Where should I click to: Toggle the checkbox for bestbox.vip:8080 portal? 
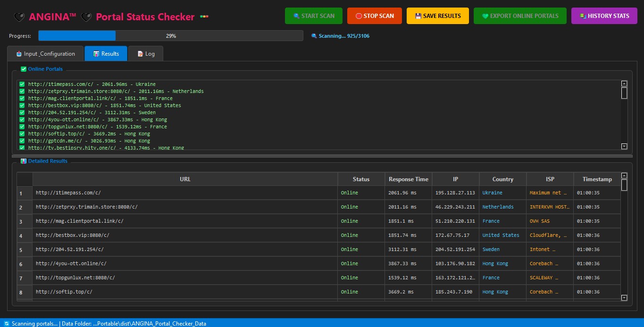22,106
